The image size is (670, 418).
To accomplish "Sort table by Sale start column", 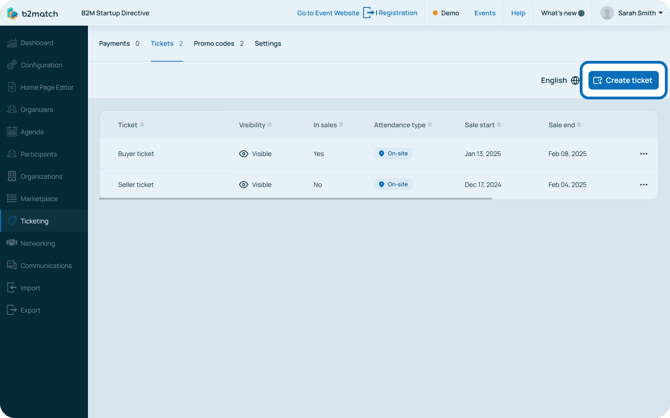I will coord(486,125).
